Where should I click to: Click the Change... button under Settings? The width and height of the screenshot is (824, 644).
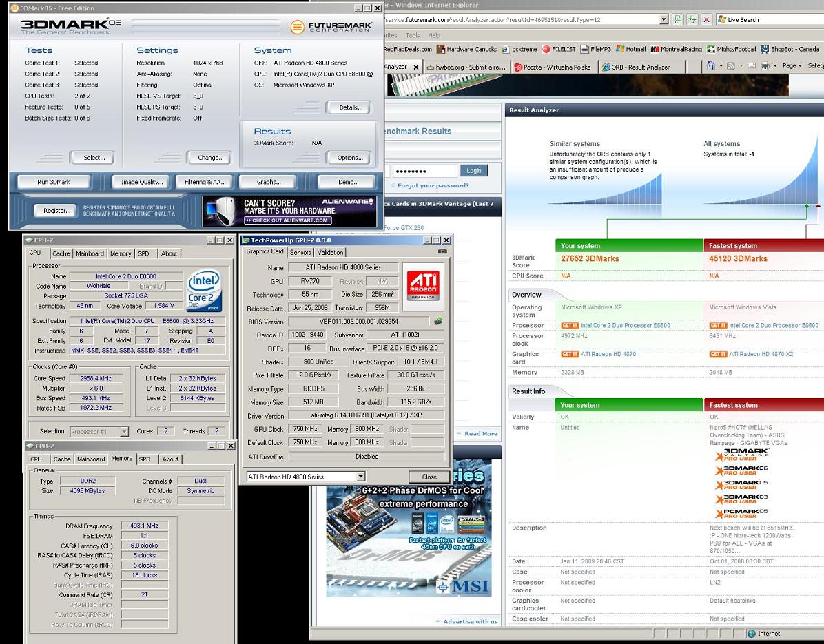[210, 158]
